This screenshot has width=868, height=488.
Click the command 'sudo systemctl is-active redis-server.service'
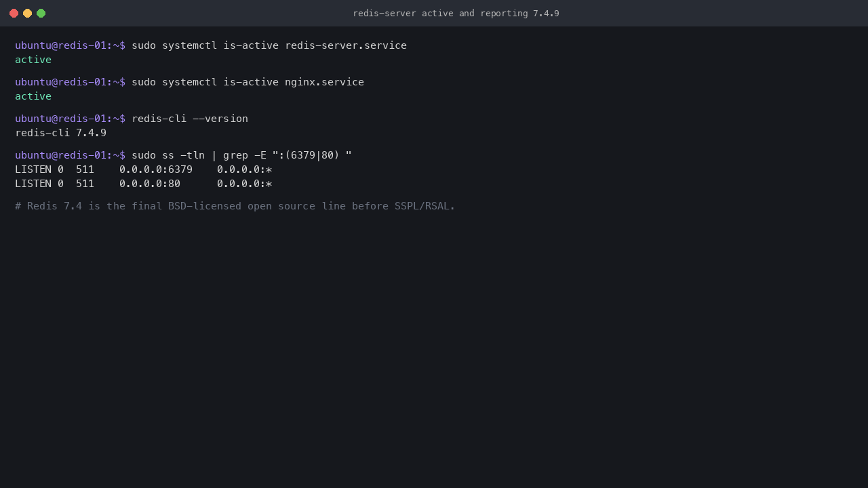click(x=269, y=45)
